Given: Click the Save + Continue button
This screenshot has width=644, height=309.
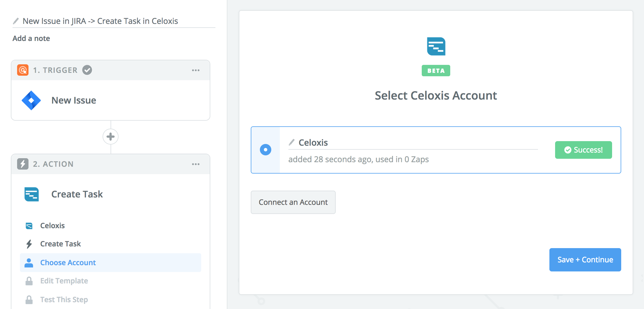Looking at the screenshot, I should point(585,260).
